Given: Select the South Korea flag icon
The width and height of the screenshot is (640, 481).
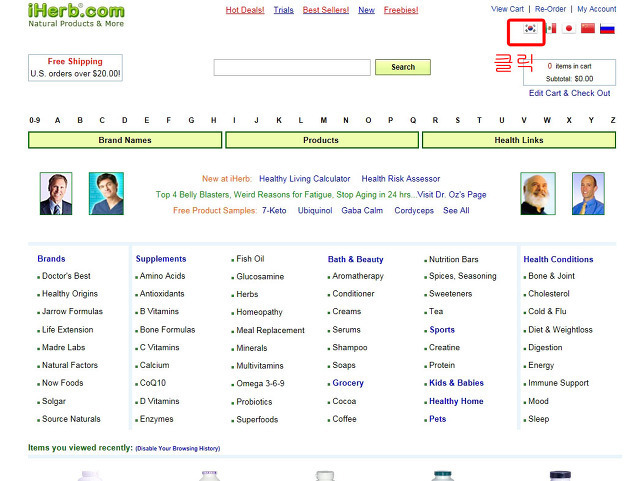Looking at the screenshot, I should point(530,28).
